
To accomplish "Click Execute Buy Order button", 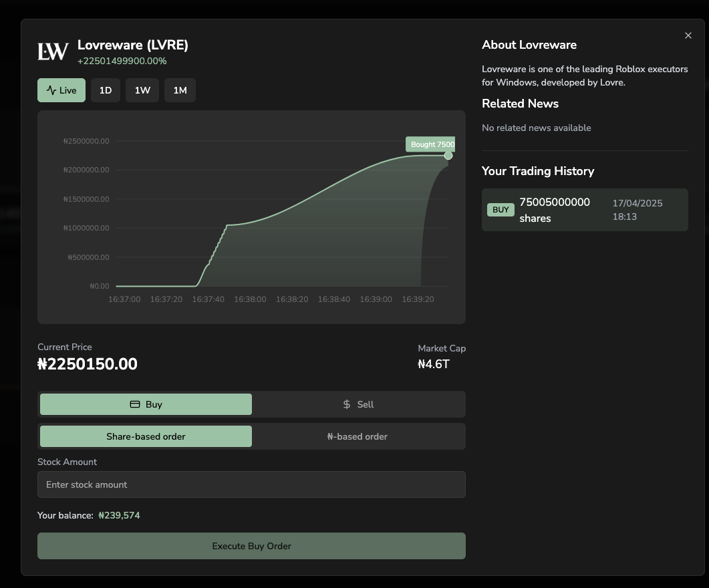I will pyautogui.click(x=251, y=545).
